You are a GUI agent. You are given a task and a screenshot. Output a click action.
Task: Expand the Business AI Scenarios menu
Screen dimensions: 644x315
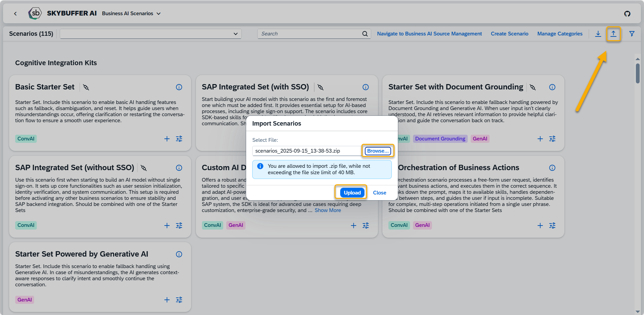pyautogui.click(x=131, y=14)
